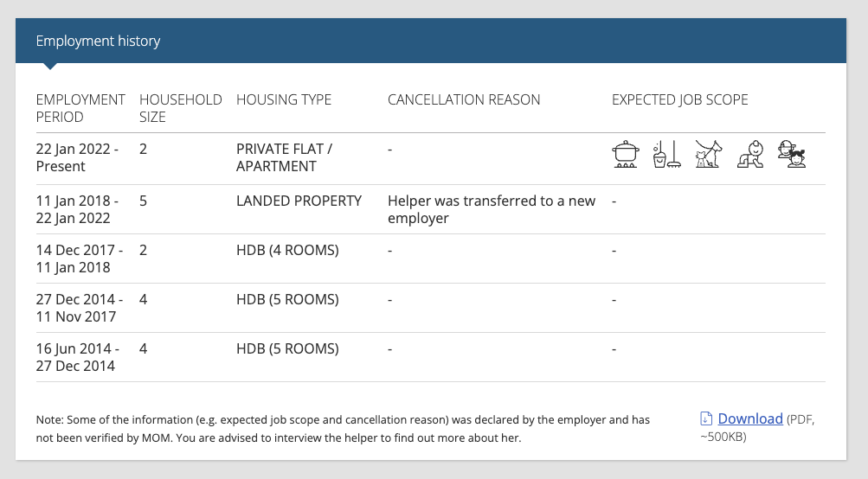Click the pet care dog icon
This screenshot has height=479, width=868.
pyautogui.click(x=709, y=154)
